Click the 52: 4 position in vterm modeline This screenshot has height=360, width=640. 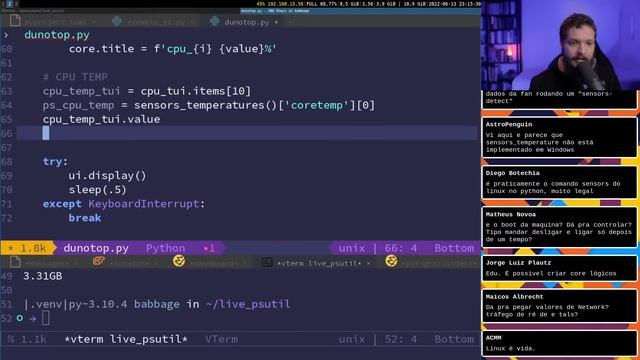[x=401, y=339]
